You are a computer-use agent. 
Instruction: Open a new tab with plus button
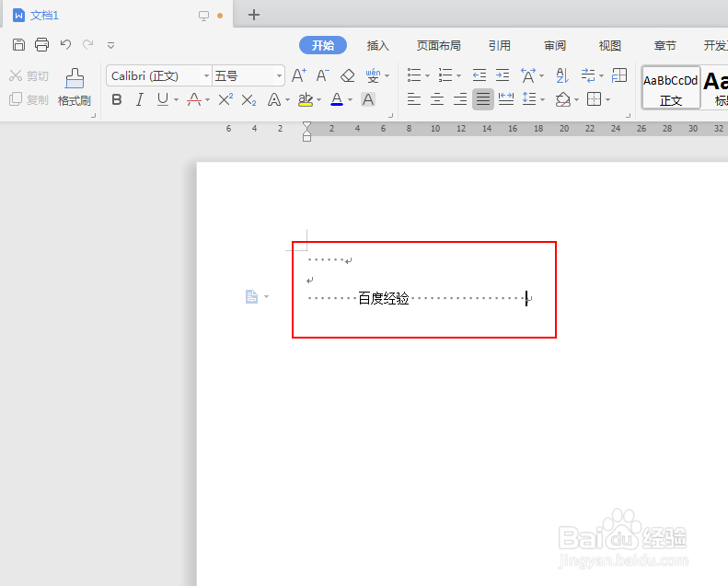253,15
